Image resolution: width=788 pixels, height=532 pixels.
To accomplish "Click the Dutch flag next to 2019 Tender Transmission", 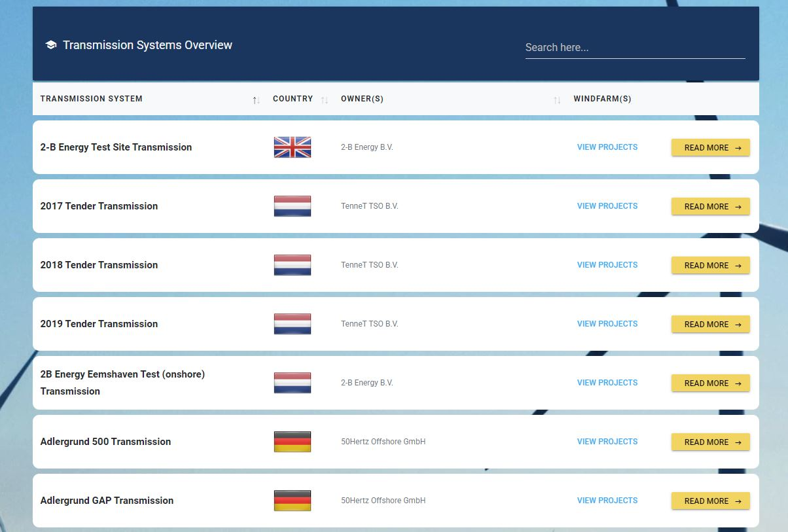I will 292,323.
